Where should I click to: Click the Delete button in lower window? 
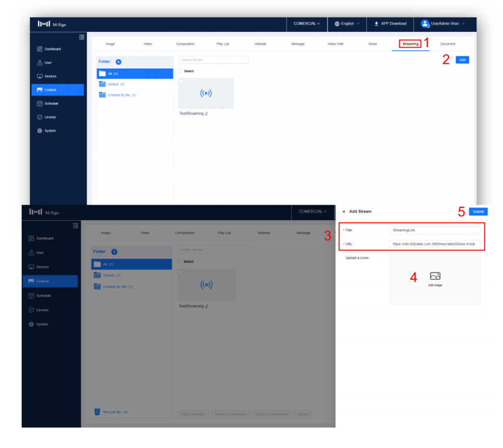point(303,414)
